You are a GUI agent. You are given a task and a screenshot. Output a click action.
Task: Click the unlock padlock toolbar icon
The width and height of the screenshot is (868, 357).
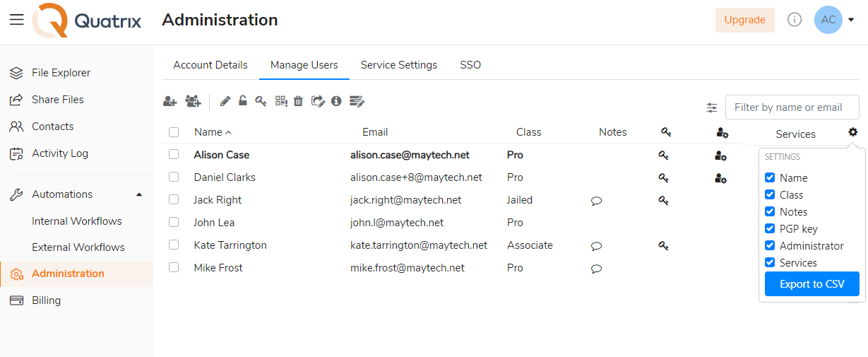coord(243,100)
